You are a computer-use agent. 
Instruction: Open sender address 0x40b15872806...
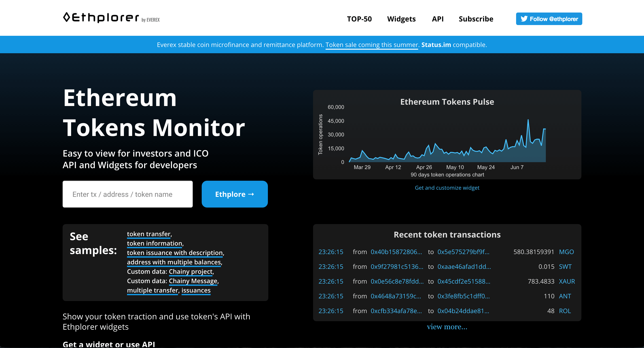click(x=396, y=252)
